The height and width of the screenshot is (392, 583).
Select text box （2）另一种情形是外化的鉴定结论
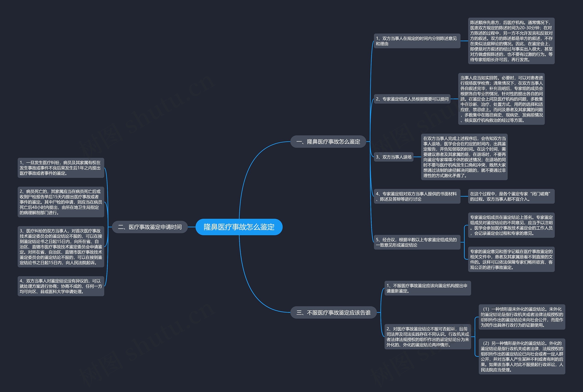(522, 356)
